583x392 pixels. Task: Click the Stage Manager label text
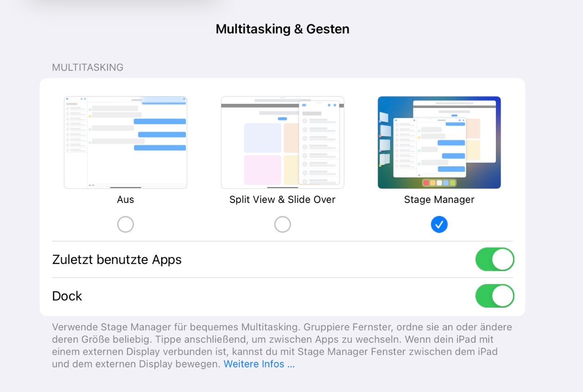click(439, 200)
